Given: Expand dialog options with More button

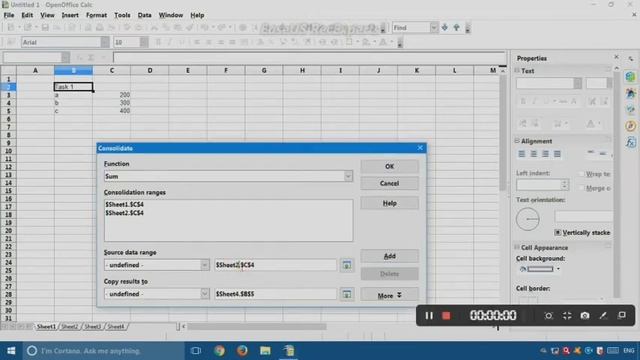Looking at the screenshot, I should 389,296.
